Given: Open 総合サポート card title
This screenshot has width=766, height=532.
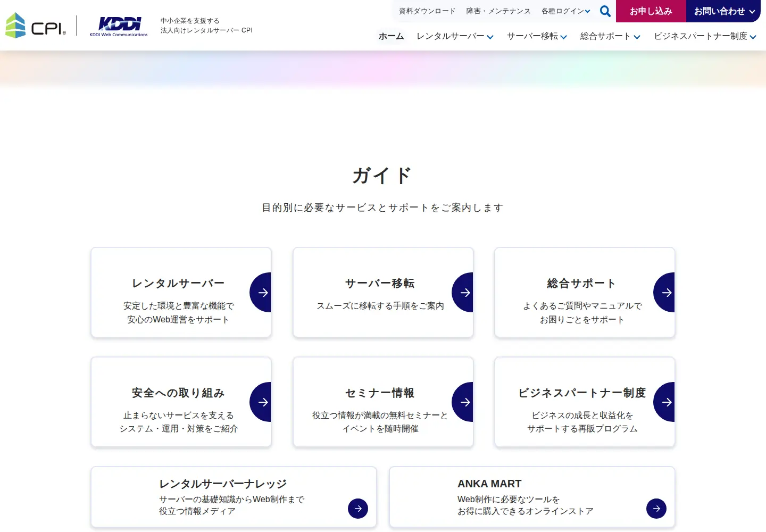Looking at the screenshot, I should [582, 284].
